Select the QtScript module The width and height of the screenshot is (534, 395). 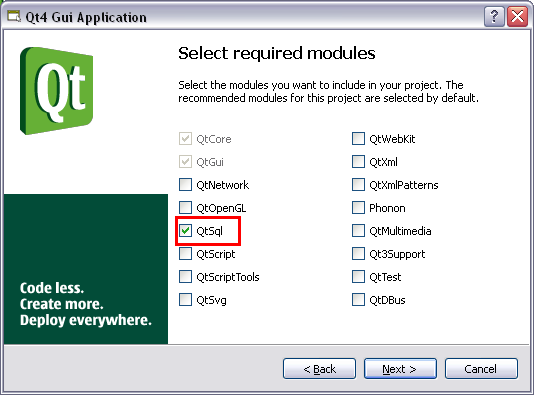pos(185,254)
